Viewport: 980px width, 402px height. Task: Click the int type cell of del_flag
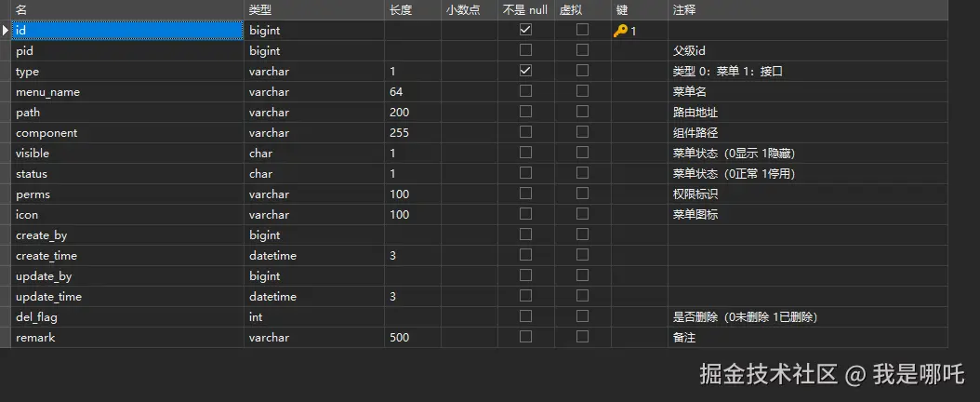(314, 317)
